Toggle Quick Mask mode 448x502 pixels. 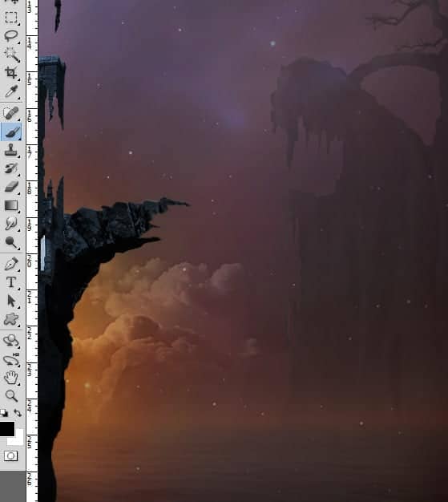pos(10,455)
